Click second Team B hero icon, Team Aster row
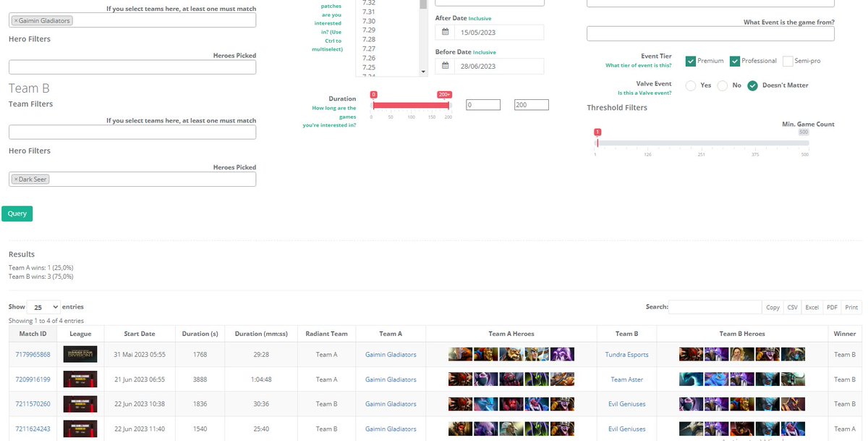The height and width of the screenshot is (441, 868). tap(717, 379)
